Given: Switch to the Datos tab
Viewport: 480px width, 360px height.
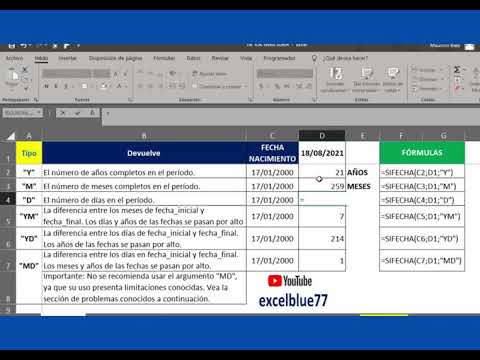Looking at the screenshot, I should coord(193,58).
